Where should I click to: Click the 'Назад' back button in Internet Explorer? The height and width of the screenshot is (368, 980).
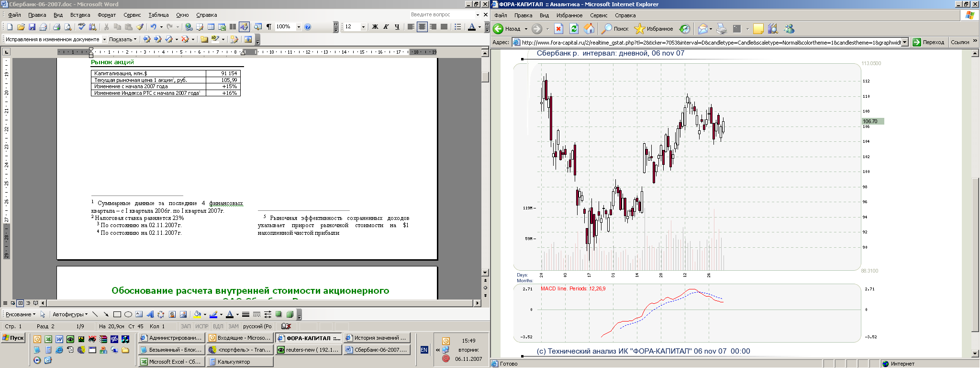click(508, 29)
